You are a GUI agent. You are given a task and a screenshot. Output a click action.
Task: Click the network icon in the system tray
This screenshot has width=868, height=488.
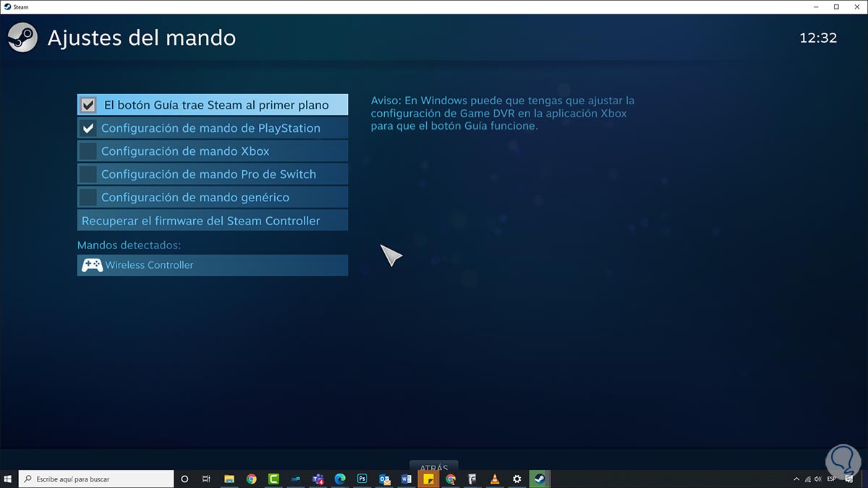807,479
